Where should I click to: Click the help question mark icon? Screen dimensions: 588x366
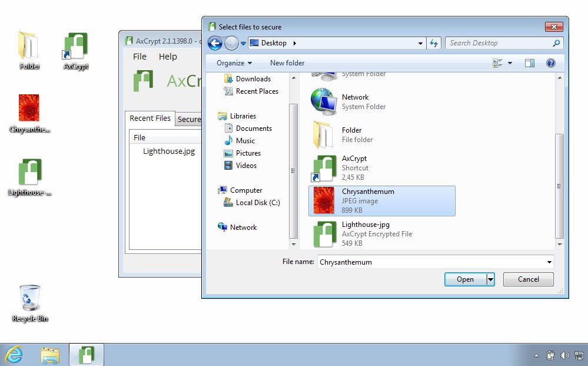pos(550,63)
